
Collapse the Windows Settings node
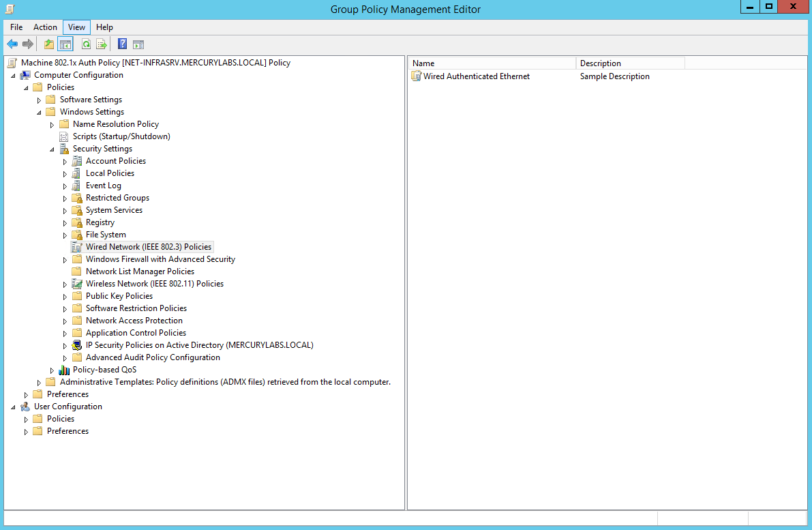click(x=39, y=113)
